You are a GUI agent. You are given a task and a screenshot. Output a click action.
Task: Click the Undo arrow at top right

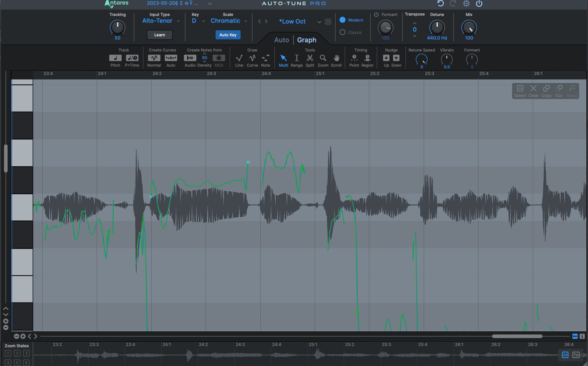pyautogui.click(x=440, y=4)
